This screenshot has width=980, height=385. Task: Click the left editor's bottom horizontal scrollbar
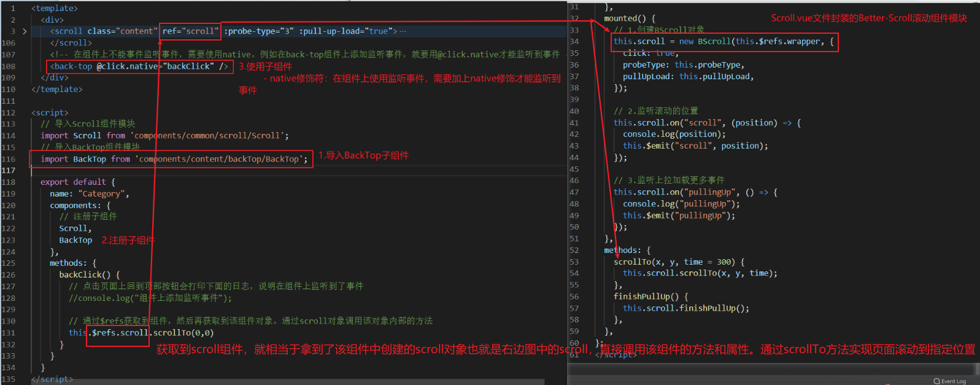(288, 382)
